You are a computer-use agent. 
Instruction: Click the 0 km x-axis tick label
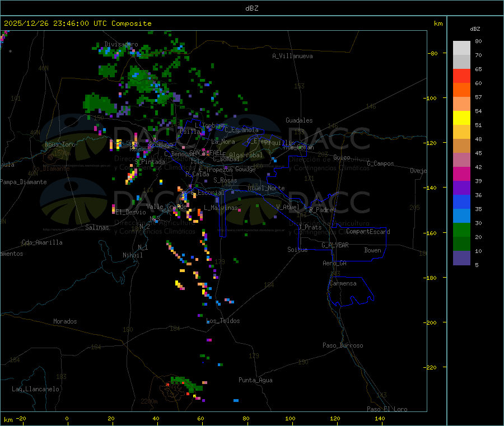67,418
